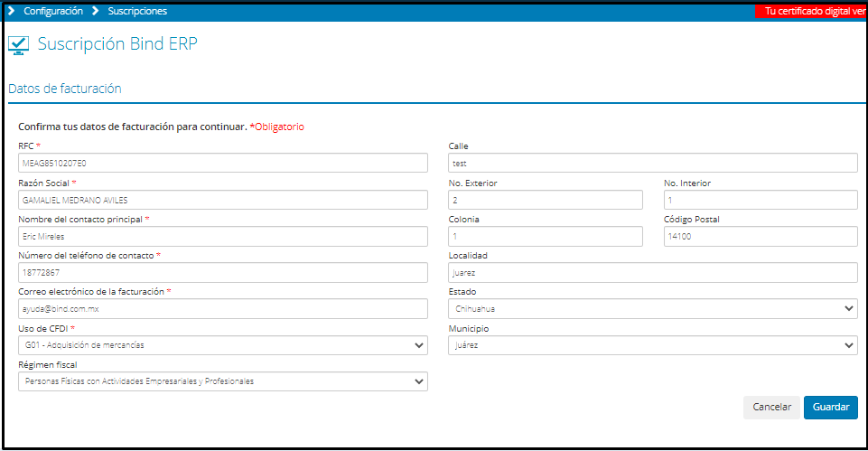Click the Correo electrónico de la facturación field

(x=223, y=308)
